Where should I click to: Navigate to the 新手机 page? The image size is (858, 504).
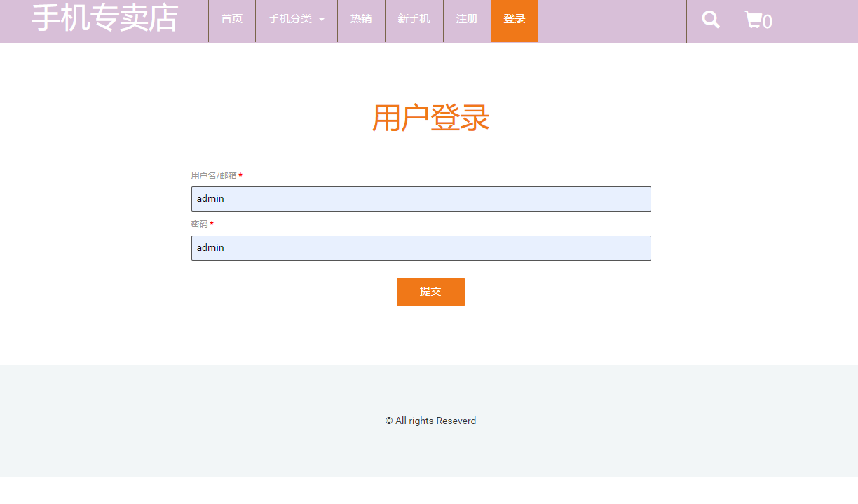pyautogui.click(x=414, y=19)
